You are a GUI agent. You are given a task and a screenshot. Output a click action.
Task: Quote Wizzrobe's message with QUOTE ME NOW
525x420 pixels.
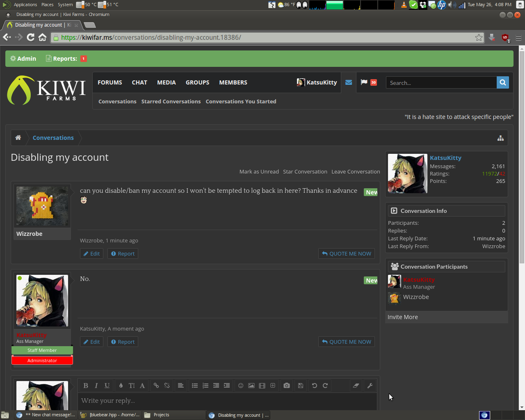tap(347, 253)
